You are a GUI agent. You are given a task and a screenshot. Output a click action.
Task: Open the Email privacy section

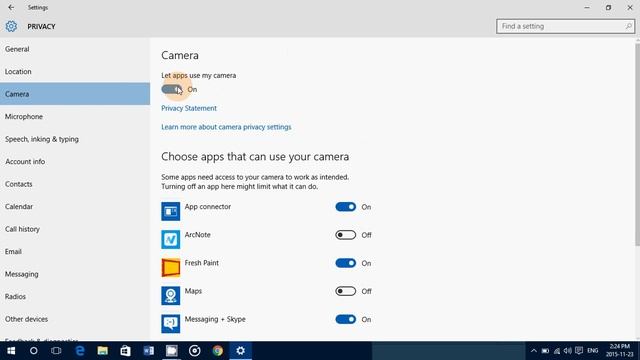[75, 251]
